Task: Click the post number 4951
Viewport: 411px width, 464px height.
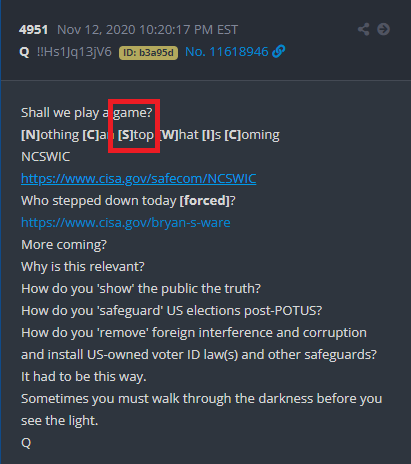Action: 33,30
